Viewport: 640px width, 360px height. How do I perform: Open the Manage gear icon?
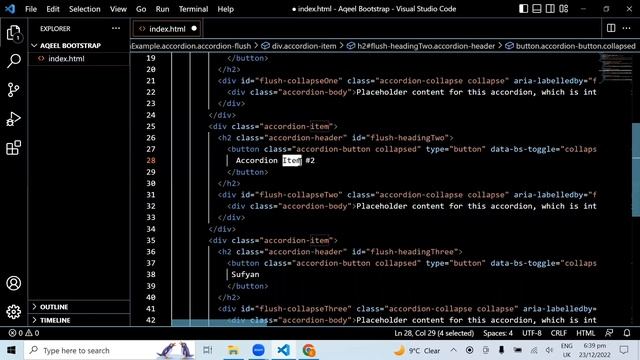coord(13,311)
